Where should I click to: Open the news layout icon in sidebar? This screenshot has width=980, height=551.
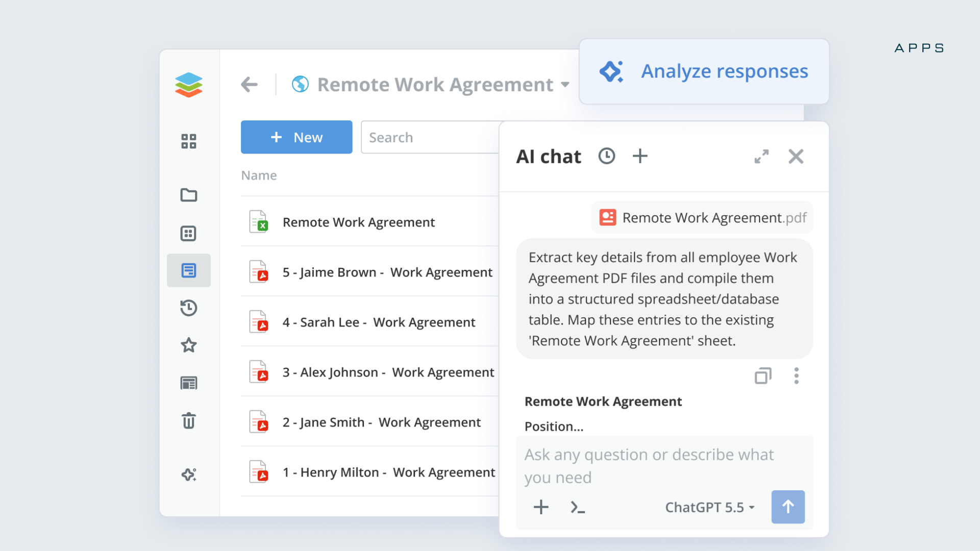tap(188, 383)
